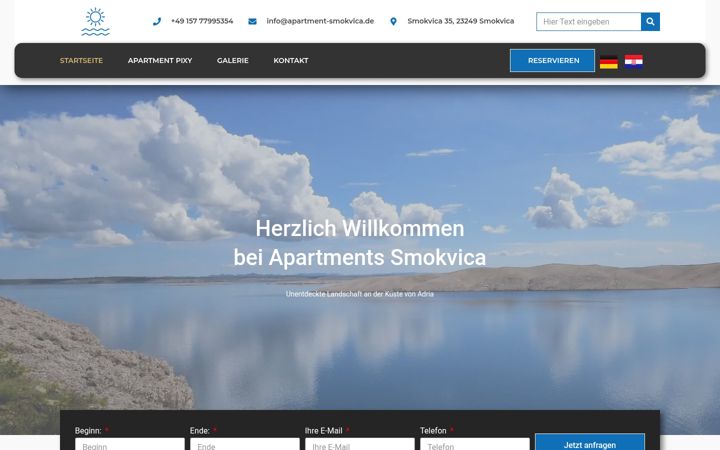Screen dimensions: 720x450
Task: Click the Ende date input field
Action: [x=245, y=444]
